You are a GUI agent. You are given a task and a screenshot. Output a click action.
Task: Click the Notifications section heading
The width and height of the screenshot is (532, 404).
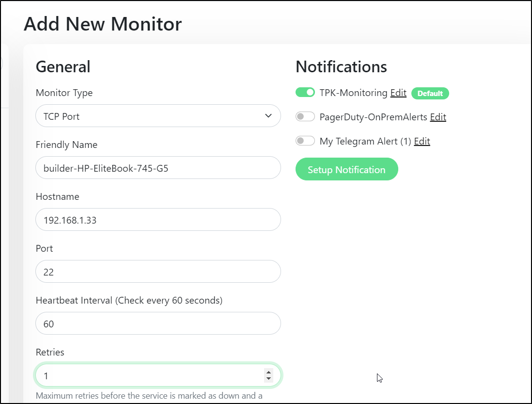[x=341, y=66]
